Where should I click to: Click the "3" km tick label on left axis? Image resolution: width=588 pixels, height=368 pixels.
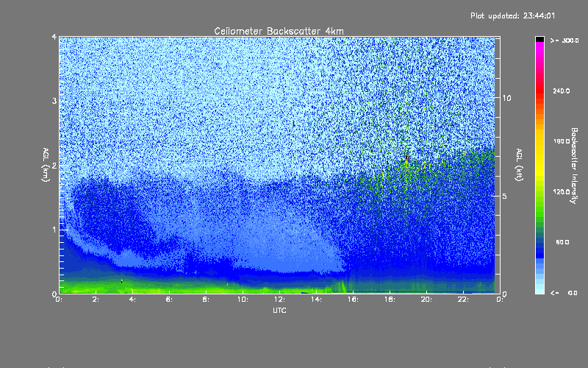[54, 101]
